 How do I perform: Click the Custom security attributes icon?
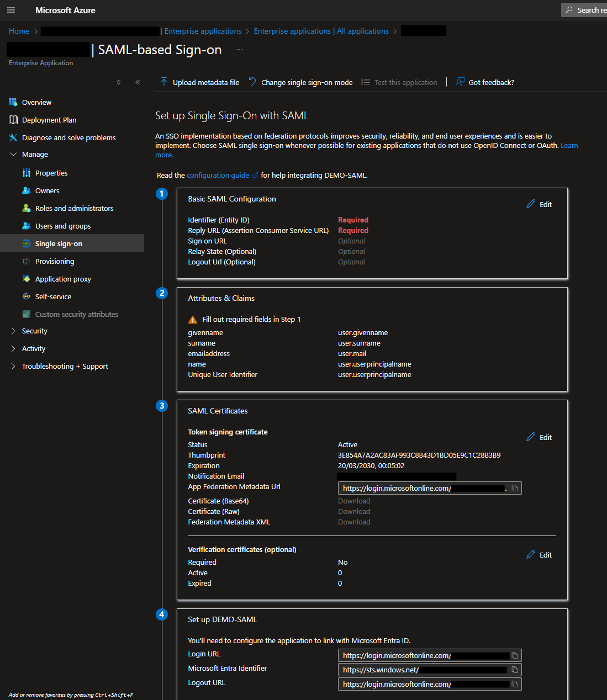tap(27, 314)
